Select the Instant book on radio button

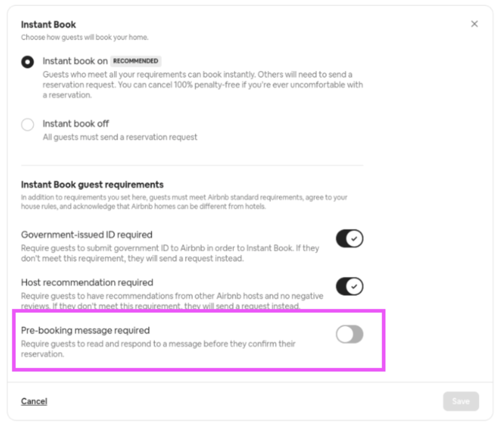coord(28,62)
